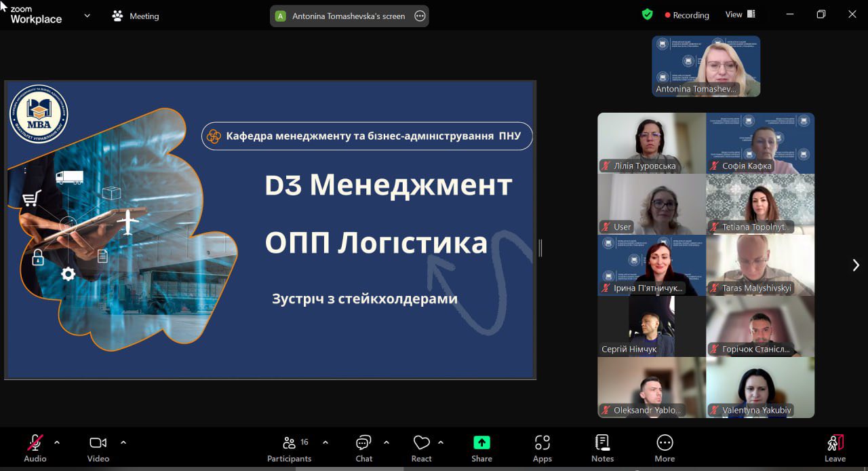Click the Recording indicator
Viewport: 868px width, 471px height.
(687, 15)
